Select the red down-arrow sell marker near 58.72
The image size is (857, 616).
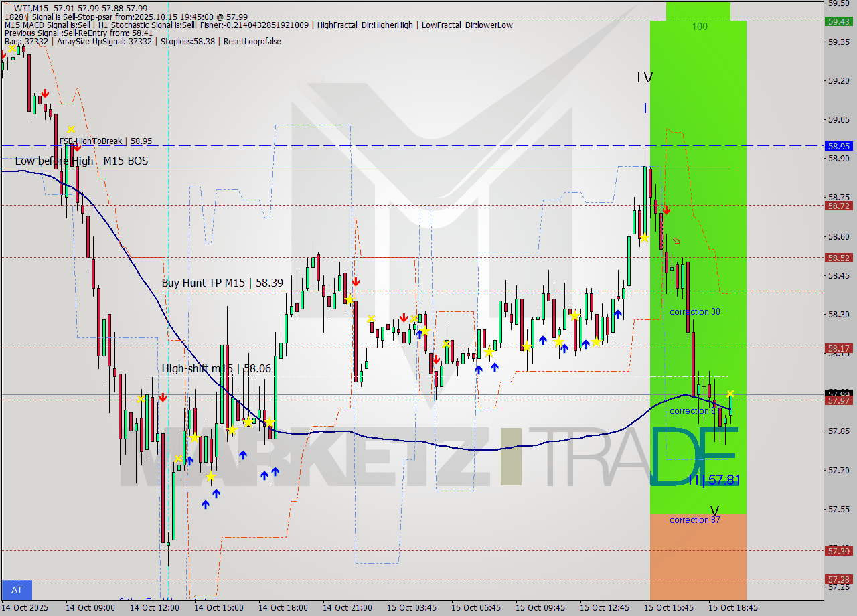coord(666,209)
